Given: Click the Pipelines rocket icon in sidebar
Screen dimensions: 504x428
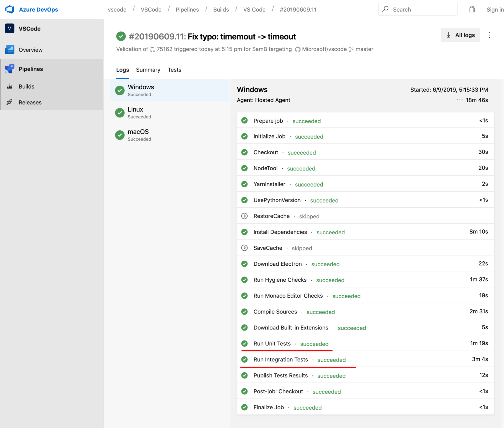Looking at the screenshot, I should [10, 69].
